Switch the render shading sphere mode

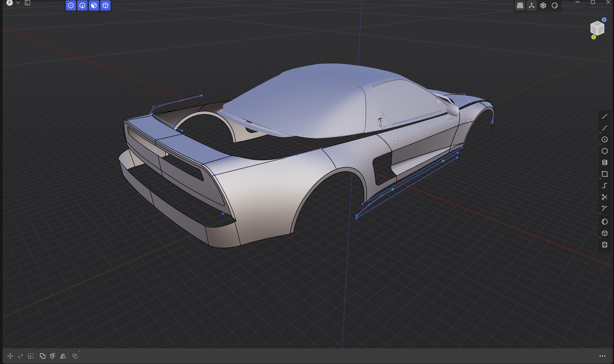(x=555, y=5)
